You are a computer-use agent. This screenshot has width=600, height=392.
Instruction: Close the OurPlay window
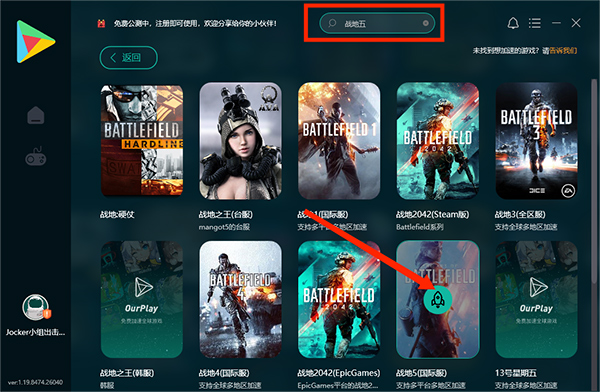point(576,23)
